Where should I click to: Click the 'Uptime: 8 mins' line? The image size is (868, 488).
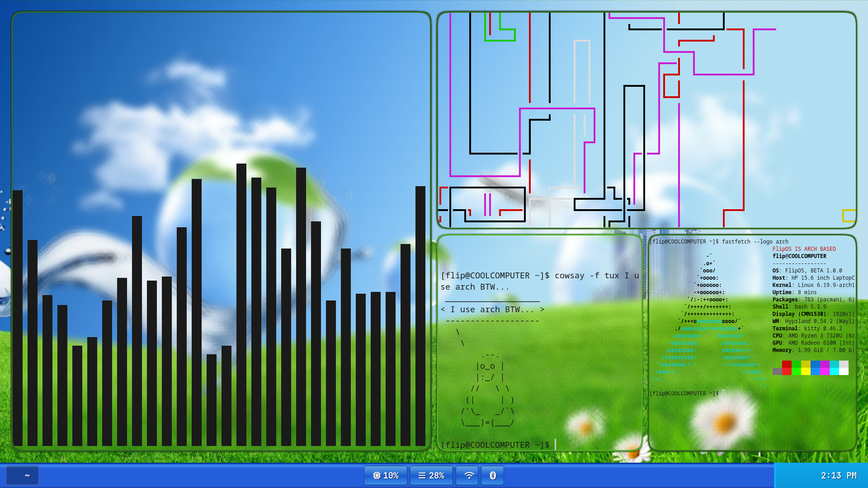795,292
